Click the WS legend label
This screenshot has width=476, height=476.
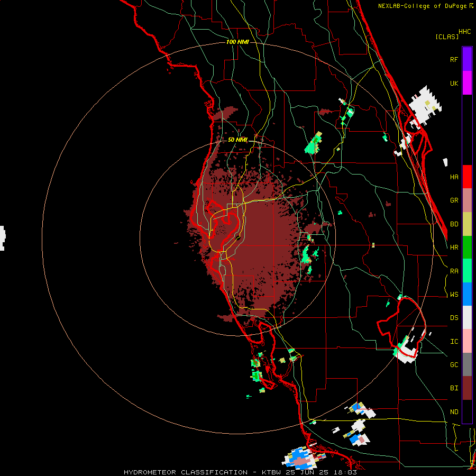click(454, 295)
